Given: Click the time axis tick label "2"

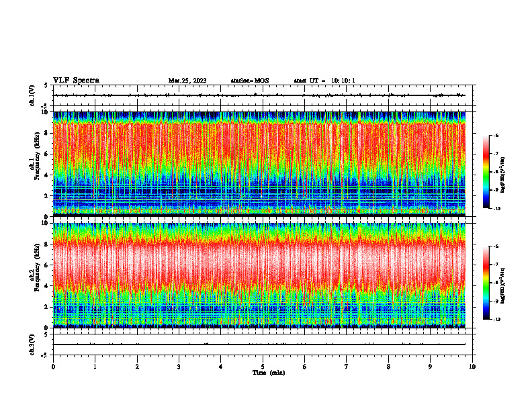Looking at the screenshot, I should [x=137, y=367].
